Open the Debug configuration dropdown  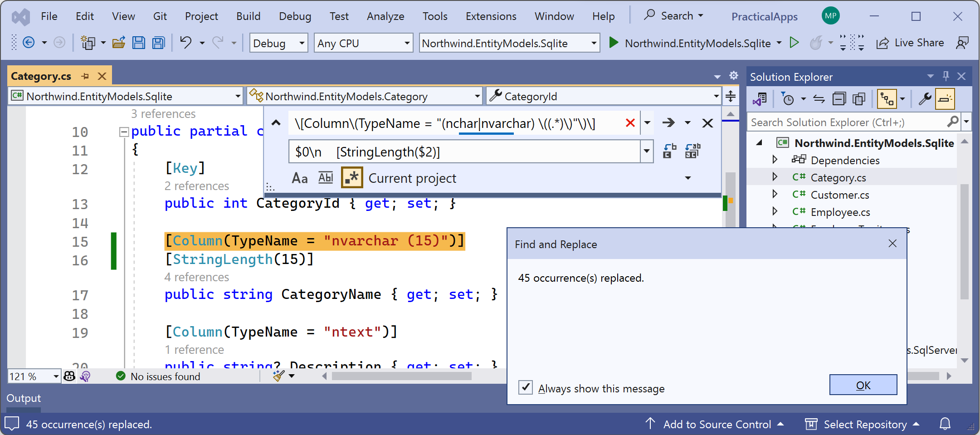pos(278,43)
